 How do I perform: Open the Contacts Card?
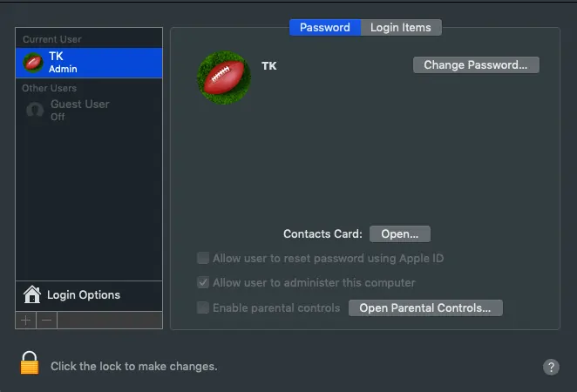click(x=400, y=233)
